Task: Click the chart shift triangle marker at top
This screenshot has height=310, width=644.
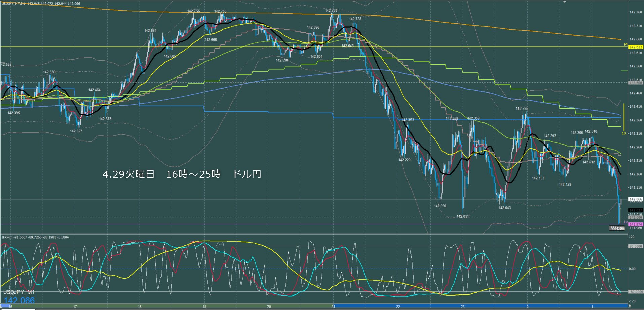Action: [565, 2]
